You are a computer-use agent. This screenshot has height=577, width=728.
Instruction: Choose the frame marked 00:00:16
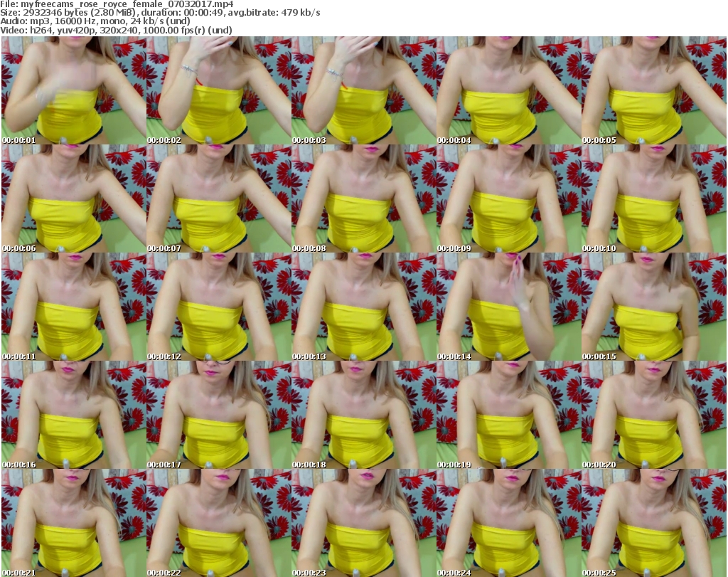[x=74, y=415]
